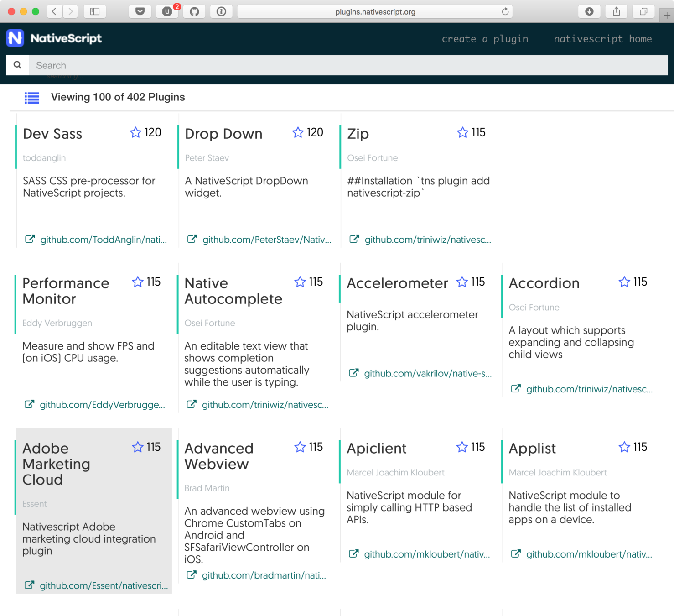Open github.com/bradmartin link
674x616 pixels.
click(264, 575)
